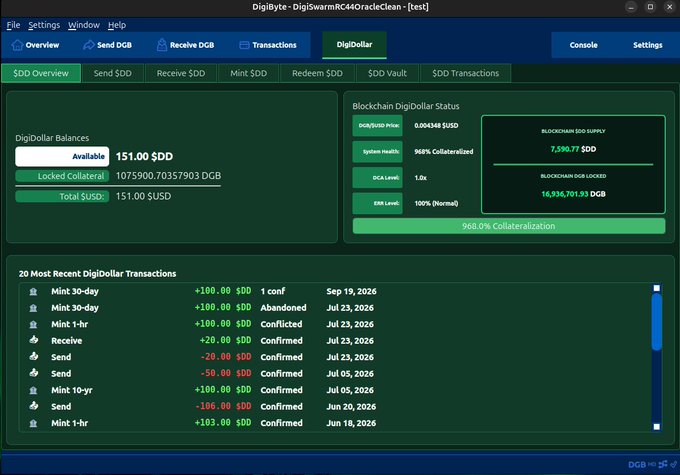Click the icon on the Receive +20.00 row
This screenshot has height=475, width=680.
(x=33, y=340)
